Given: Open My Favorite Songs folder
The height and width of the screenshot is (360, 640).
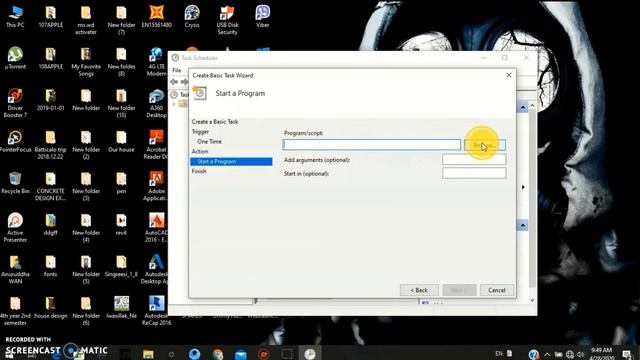Looking at the screenshot, I should 86,61.
